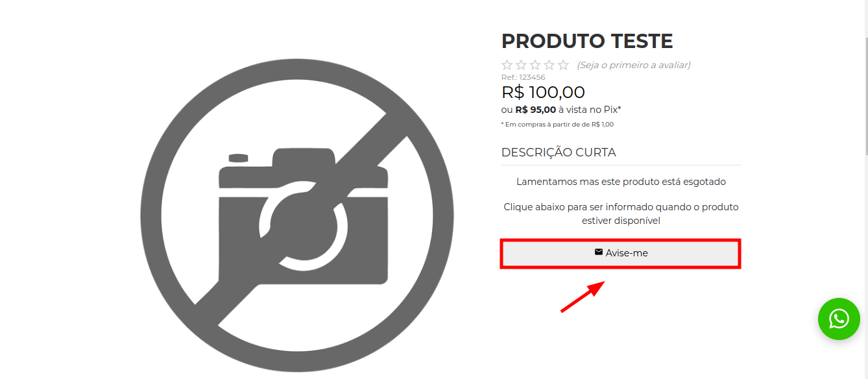Screen dimensions: 868x379
Task: Click the 'Clique abaixo para ser informado' text
Action: point(621,214)
